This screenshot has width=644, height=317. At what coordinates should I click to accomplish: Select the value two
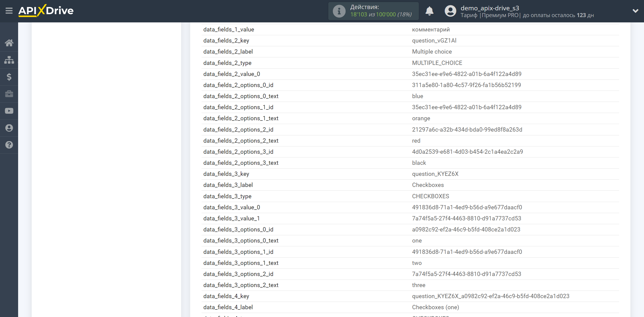coord(417,263)
